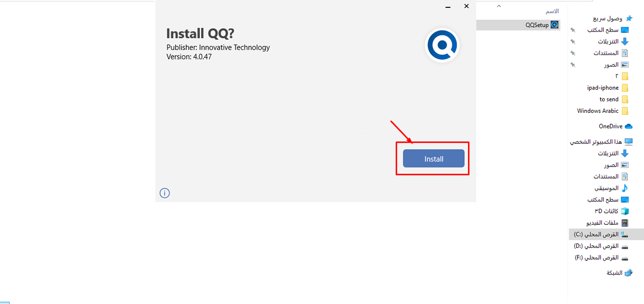Open the Windows Arabic folder
The image size is (644, 304).
tap(603, 111)
